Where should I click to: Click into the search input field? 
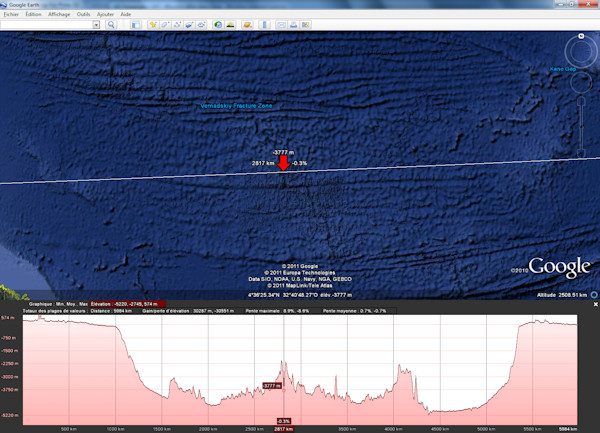(x=46, y=24)
